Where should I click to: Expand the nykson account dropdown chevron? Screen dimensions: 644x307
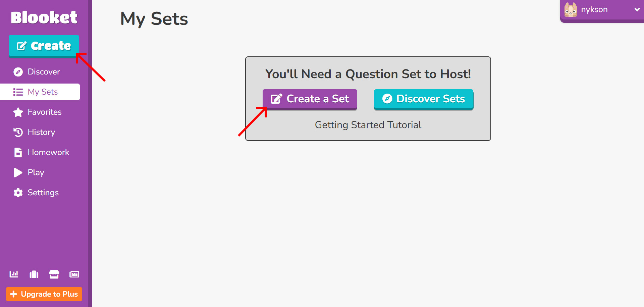point(637,9)
